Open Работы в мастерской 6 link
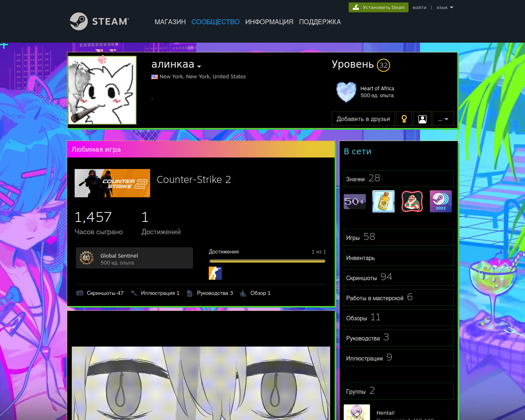This screenshot has height=420, width=525. [x=399, y=298]
